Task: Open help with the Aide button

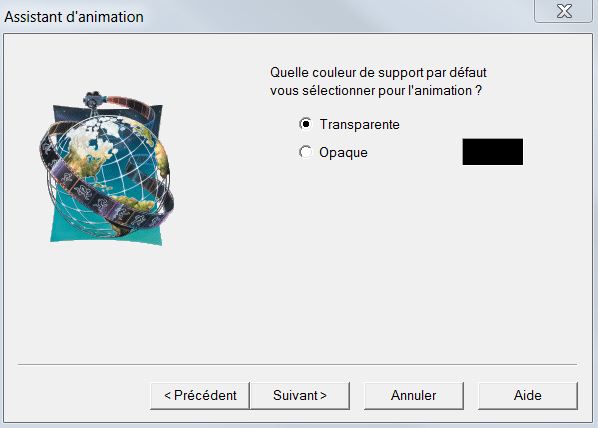Action: point(528,396)
